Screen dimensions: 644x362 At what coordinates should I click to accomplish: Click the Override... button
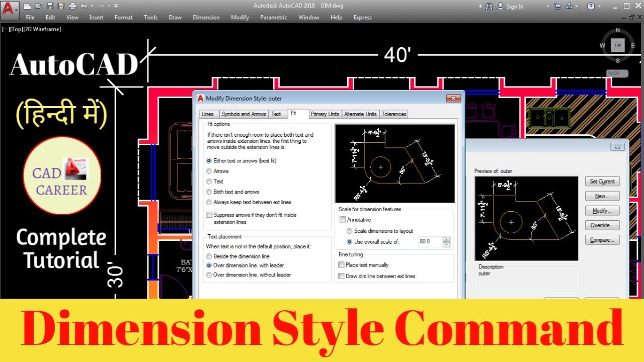coord(602,225)
